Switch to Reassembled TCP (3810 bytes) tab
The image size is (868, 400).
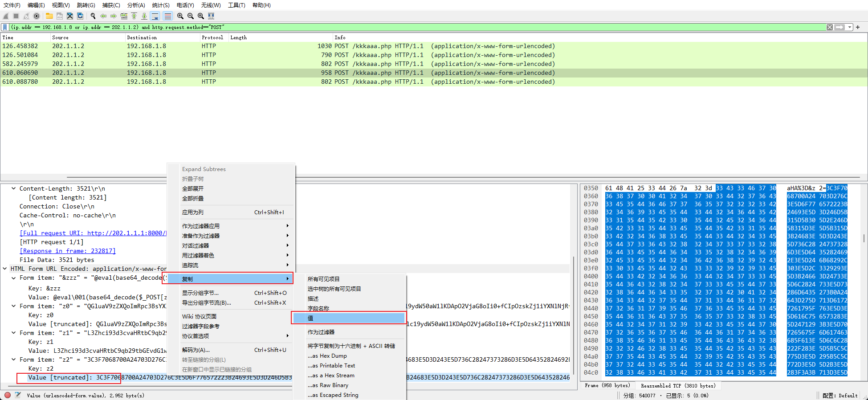click(678, 385)
